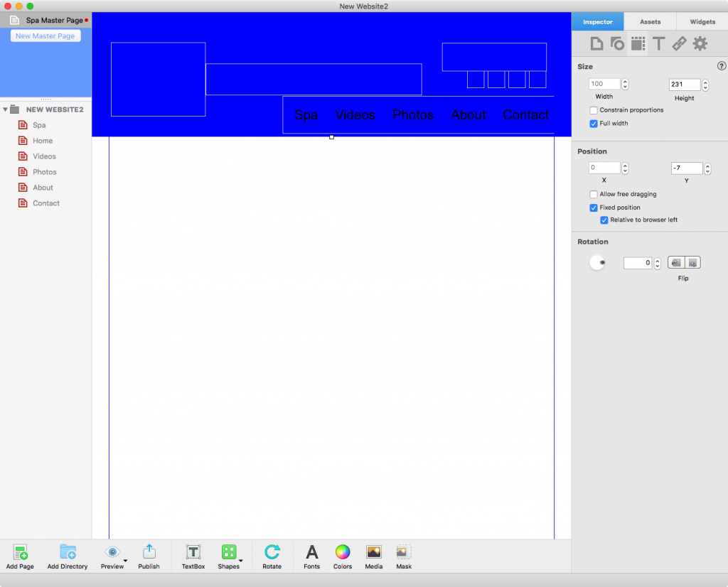Enable Allow free dragging
The width and height of the screenshot is (728, 587).
[594, 194]
